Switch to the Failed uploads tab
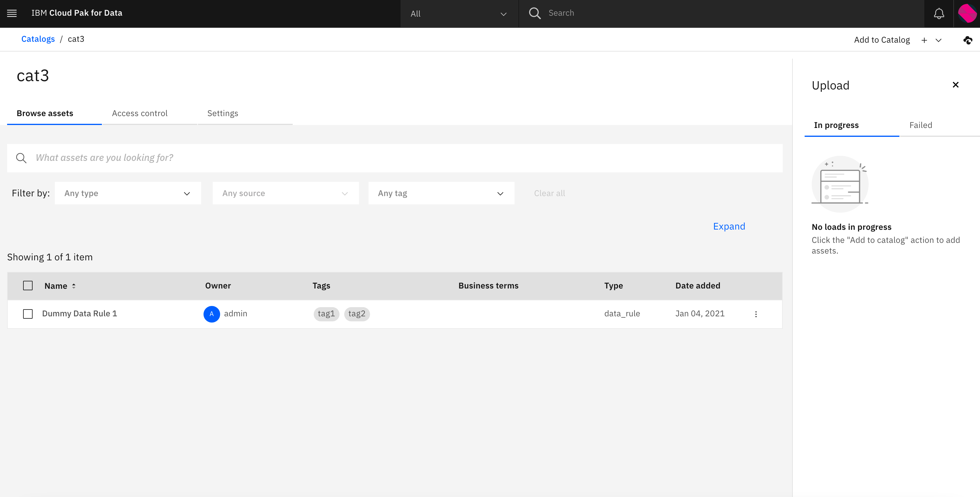 tap(920, 125)
